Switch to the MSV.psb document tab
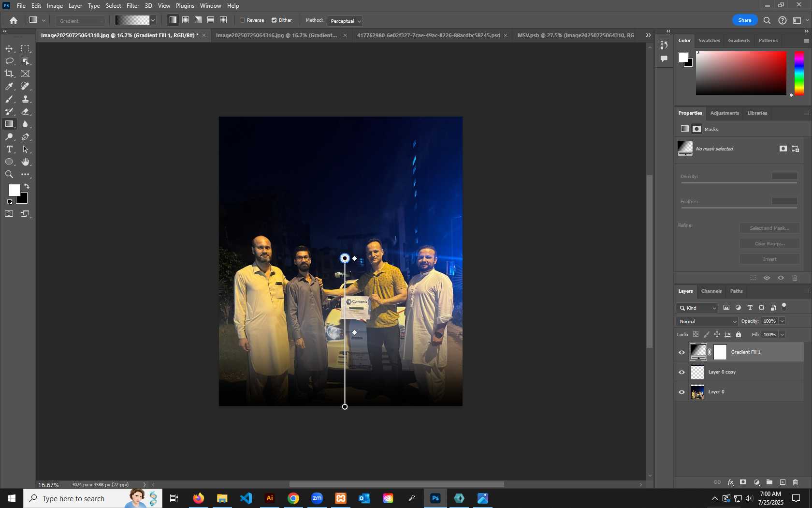 pyautogui.click(x=576, y=35)
